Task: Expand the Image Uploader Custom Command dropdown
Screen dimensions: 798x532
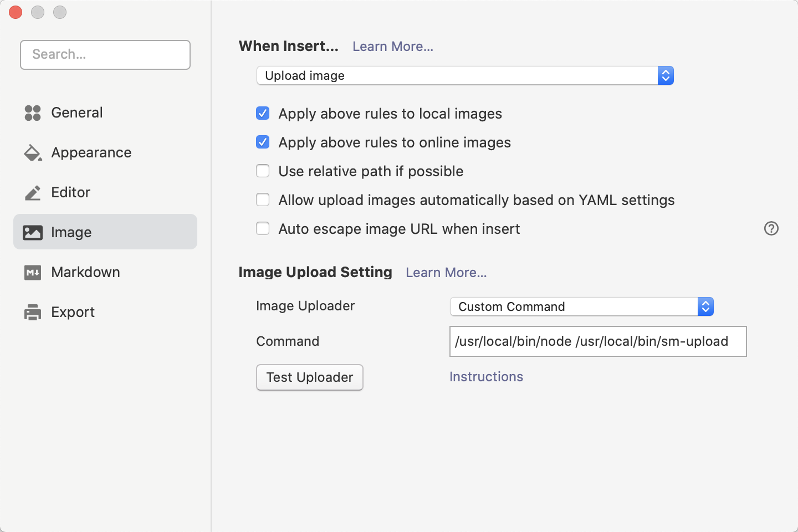Action: coord(581,307)
